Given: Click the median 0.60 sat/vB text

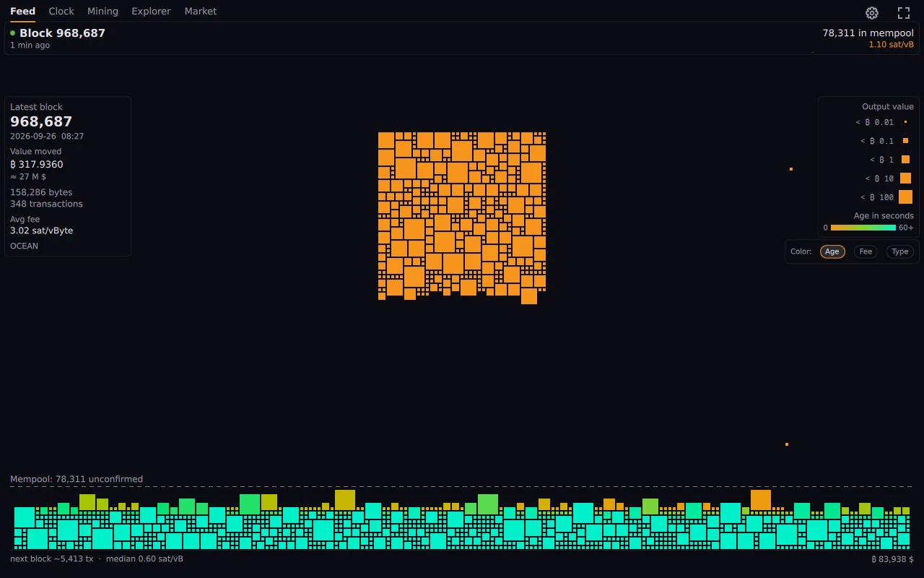Looking at the screenshot, I should pyautogui.click(x=144, y=559).
